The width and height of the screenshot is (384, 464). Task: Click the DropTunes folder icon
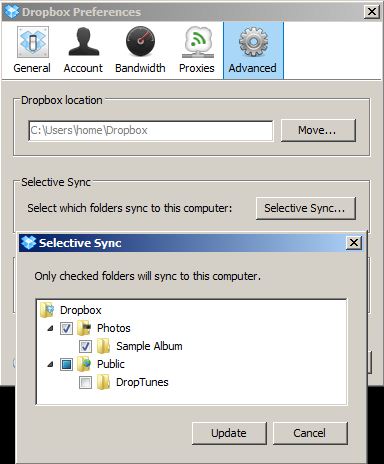pyautogui.click(x=103, y=382)
